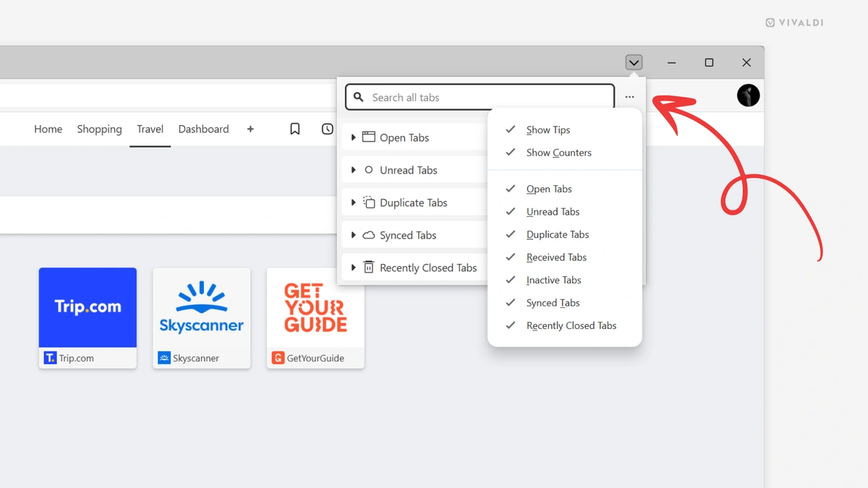Viewport: 868px width, 488px height.
Task: Select the Open Tabs window icon
Action: click(370, 137)
